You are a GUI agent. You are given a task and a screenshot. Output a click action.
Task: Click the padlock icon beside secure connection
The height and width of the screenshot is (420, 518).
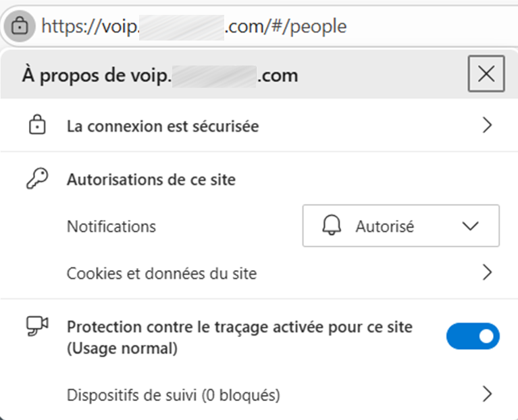[x=36, y=126]
